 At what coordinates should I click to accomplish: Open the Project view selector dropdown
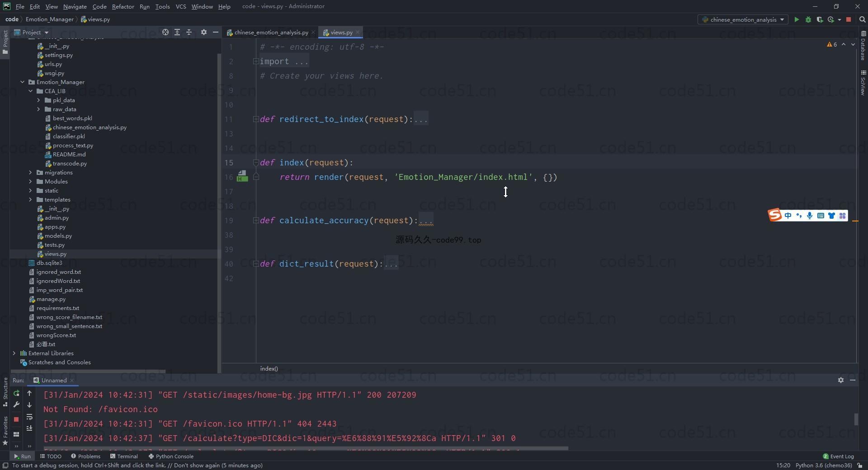point(31,32)
